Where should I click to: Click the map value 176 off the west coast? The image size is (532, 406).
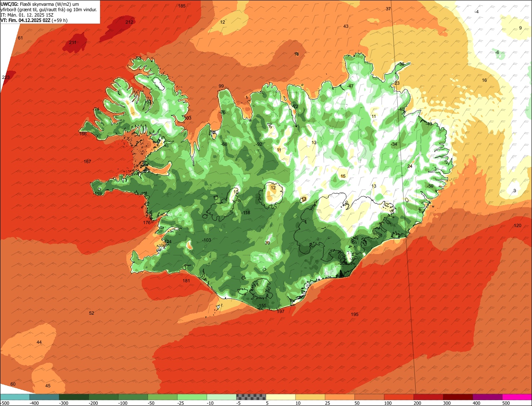pos(147,223)
